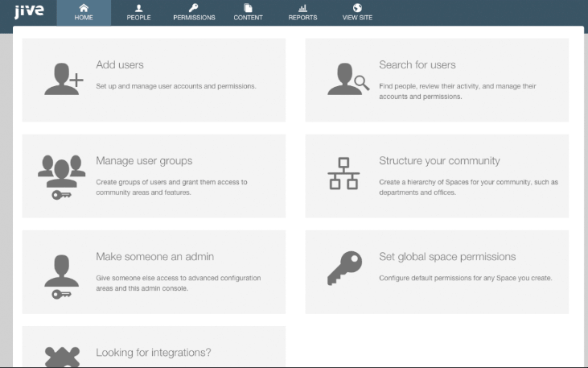This screenshot has height=368, width=588.
Task: Click the Add users person-plus icon
Action: pyautogui.click(x=64, y=79)
